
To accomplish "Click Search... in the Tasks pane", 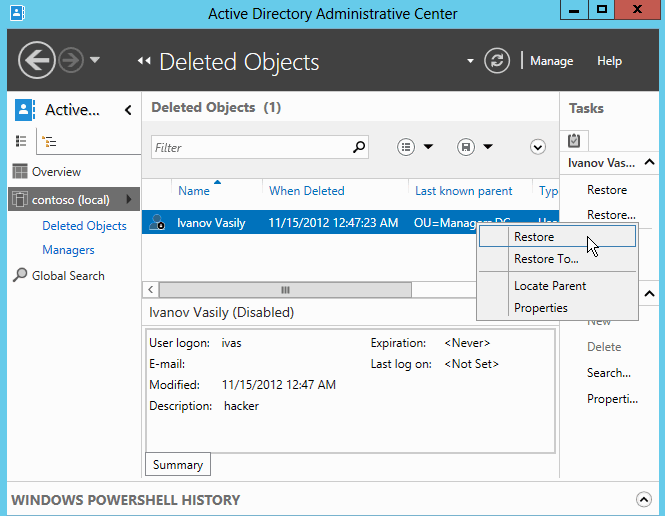I will (x=609, y=373).
